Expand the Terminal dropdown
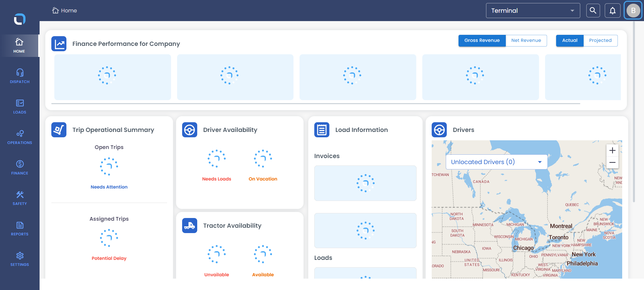Viewport: 644px width, 290px height. click(x=533, y=11)
